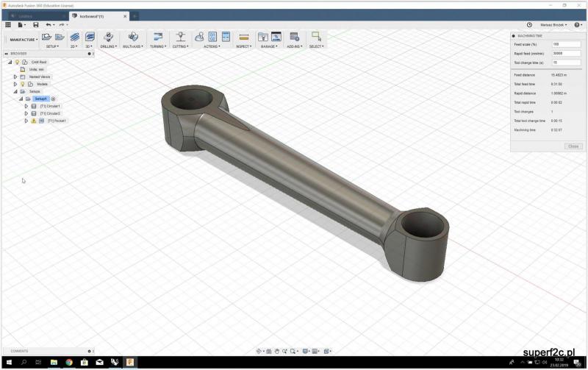The image size is (588, 370).
Task: Click the Save icon in the top toolbar
Action: click(x=35, y=24)
